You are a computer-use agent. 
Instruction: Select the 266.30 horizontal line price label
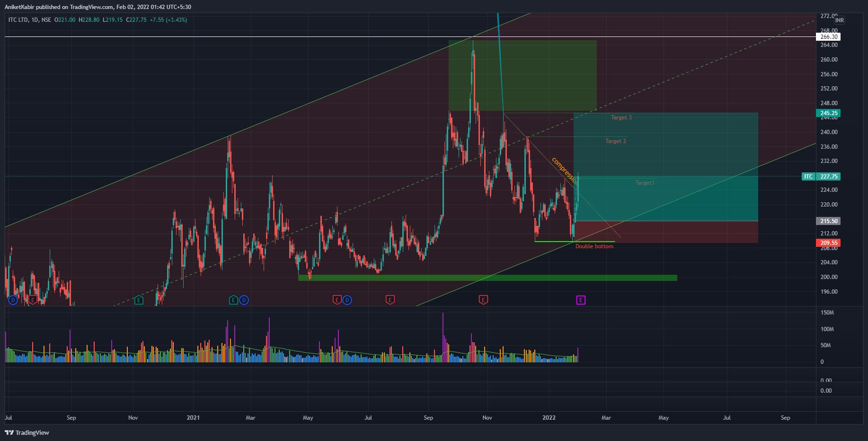[829, 36]
